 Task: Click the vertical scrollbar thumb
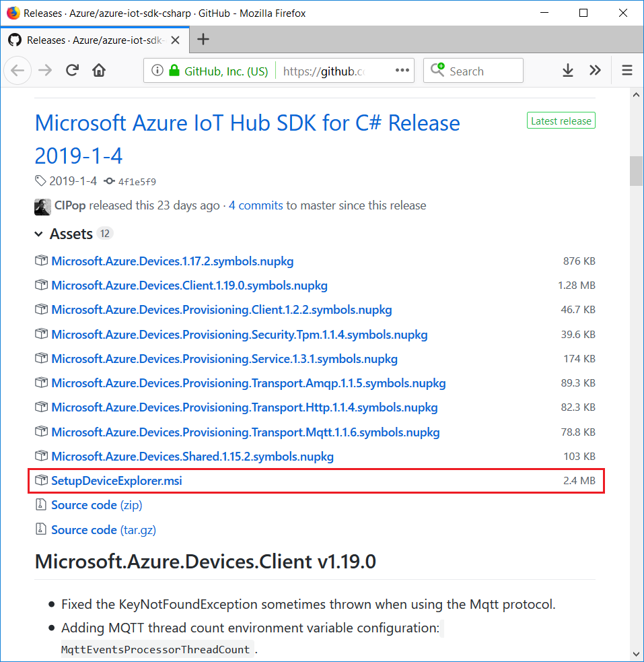[x=636, y=171]
